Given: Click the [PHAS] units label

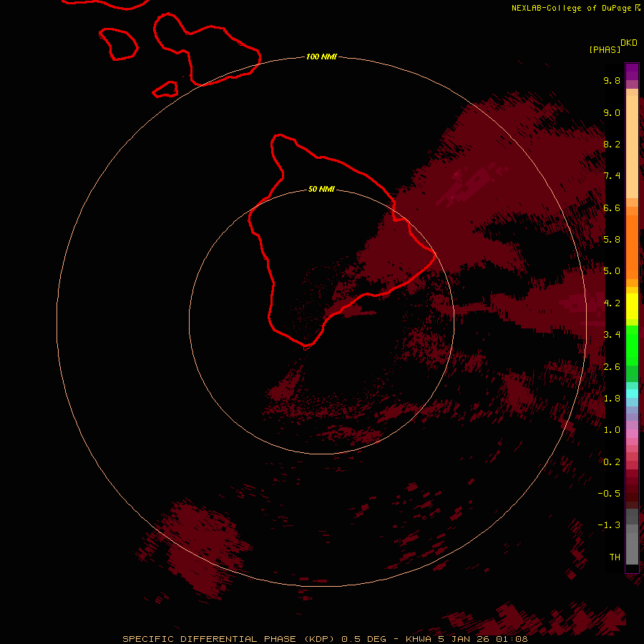Looking at the screenshot, I should pos(605,49).
